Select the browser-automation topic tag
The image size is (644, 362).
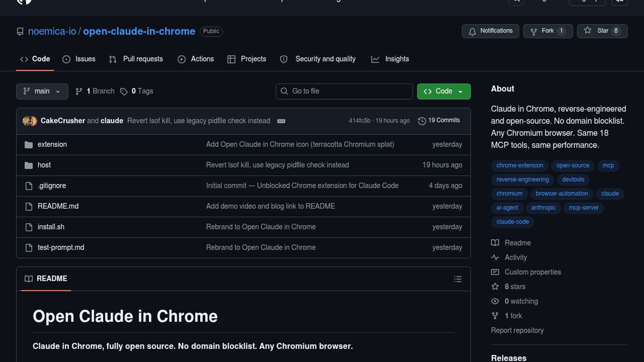(x=561, y=193)
